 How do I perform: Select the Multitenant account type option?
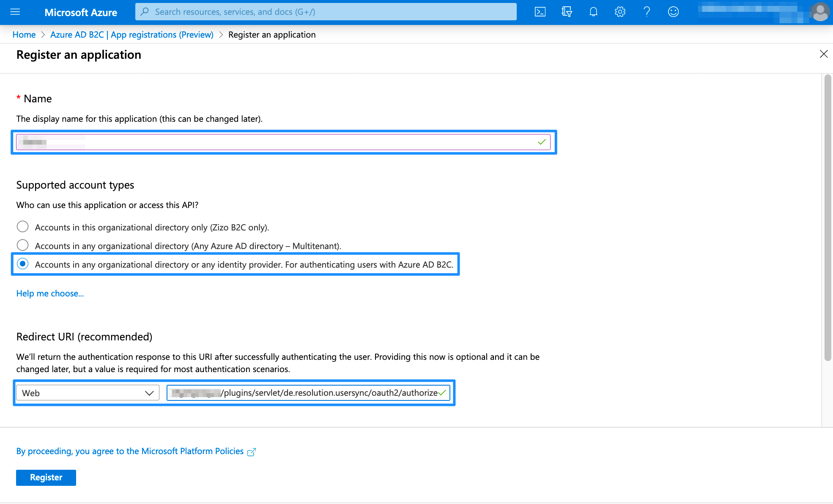point(23,246)
